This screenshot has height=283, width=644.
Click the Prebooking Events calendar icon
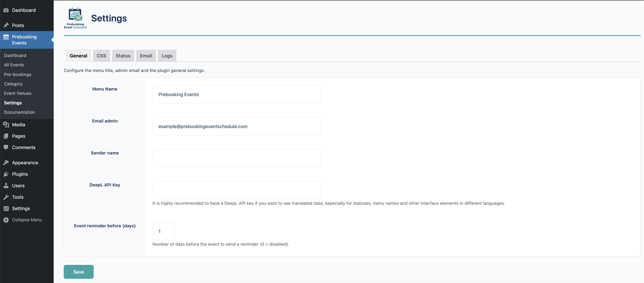tap(6, 36)
